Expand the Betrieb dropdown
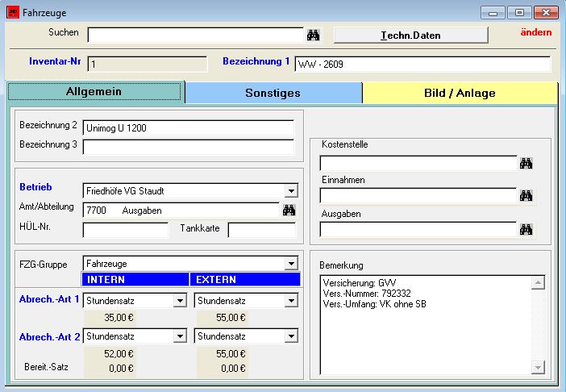566x392 pixels. click(x=290, y=191)
